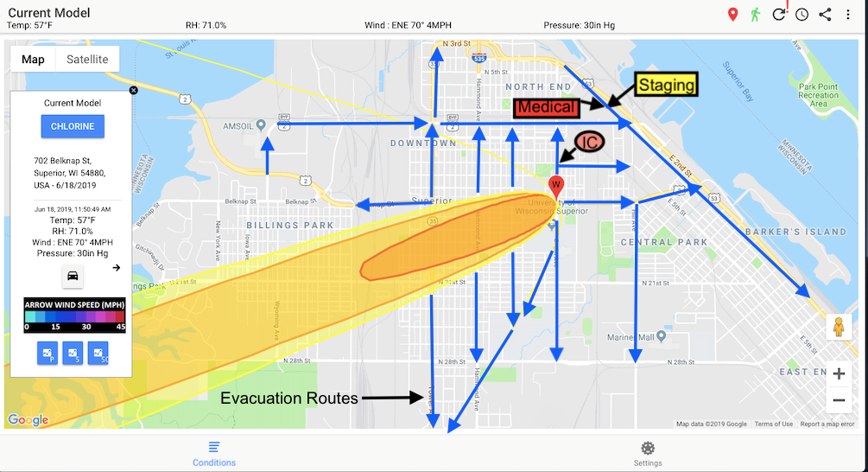Image resolution: width=868 pixels, height=472 pixels.
Task: Open the three-dot overflow menu
Action: coord(847,15)
